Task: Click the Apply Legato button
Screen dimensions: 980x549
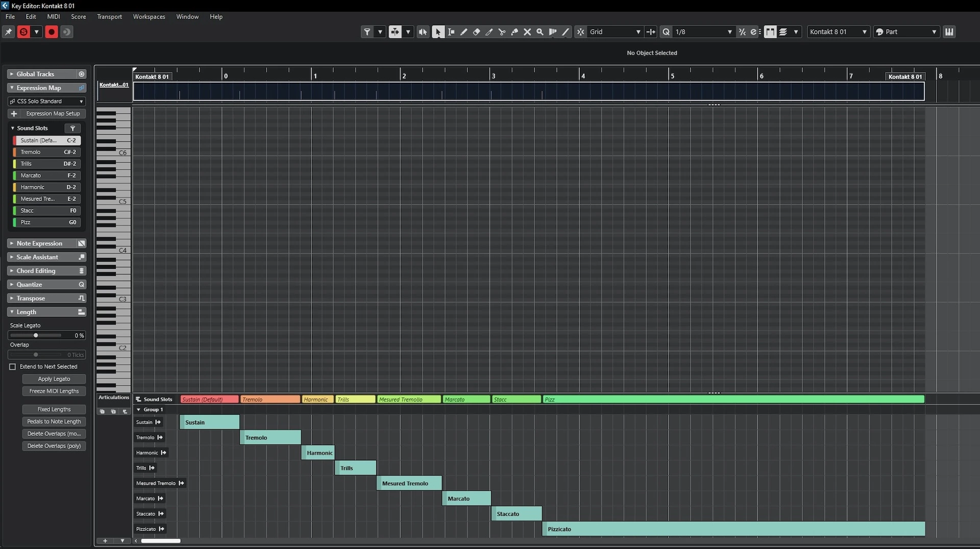Action: tap(54, 379)
